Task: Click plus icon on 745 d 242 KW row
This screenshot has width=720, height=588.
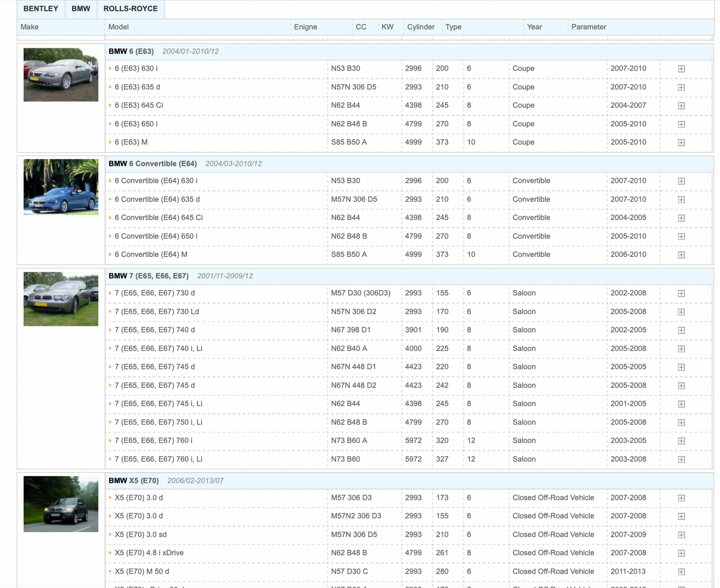Action: coord(681,385)
